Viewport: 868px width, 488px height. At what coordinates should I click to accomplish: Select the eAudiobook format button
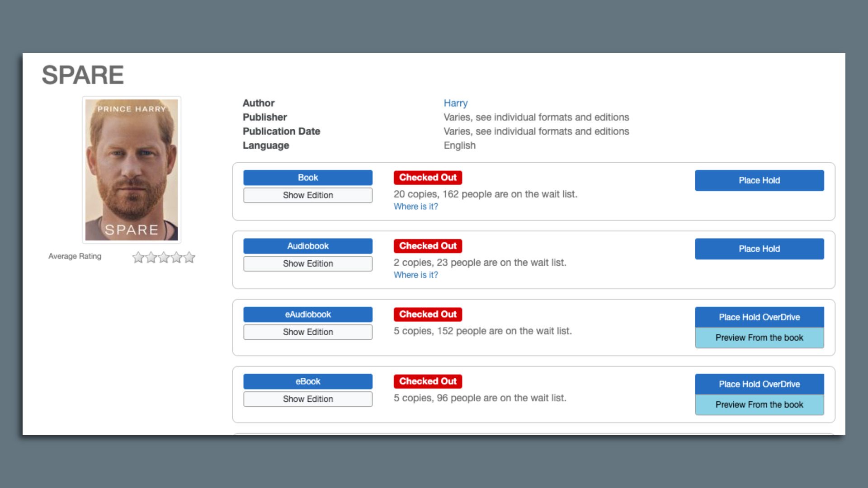coord(308,314)
